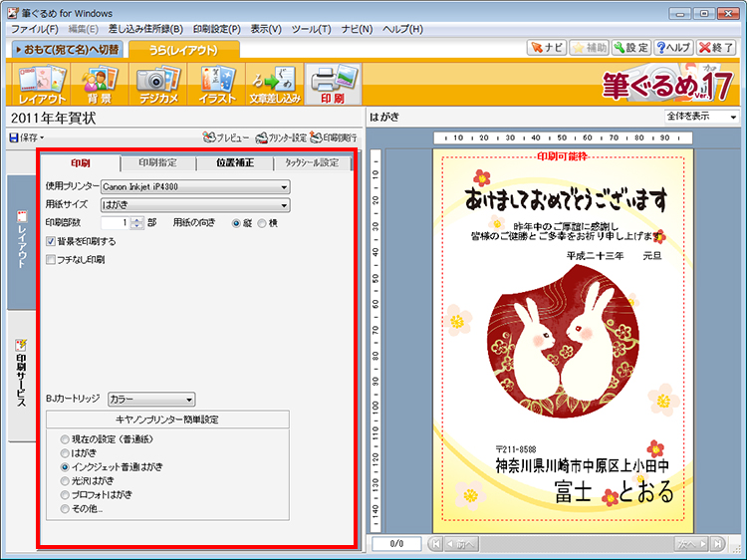Open the ヘルプ help button
This screenshot has width=747, height=560.
click(x=673, y=48)
